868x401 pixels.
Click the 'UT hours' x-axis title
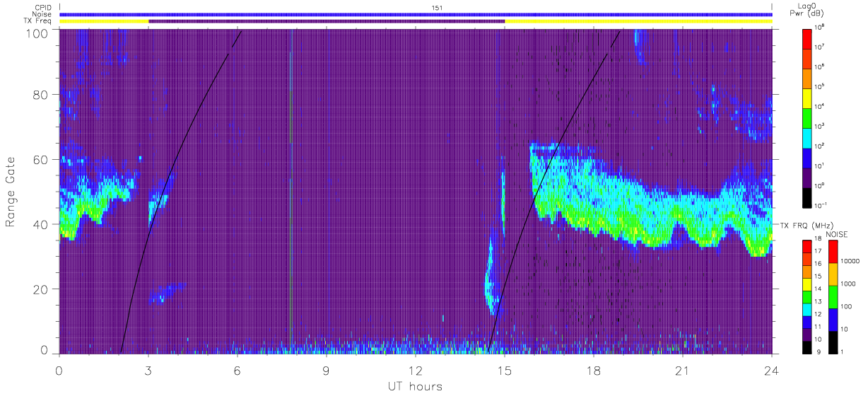(x=414, y=386)
